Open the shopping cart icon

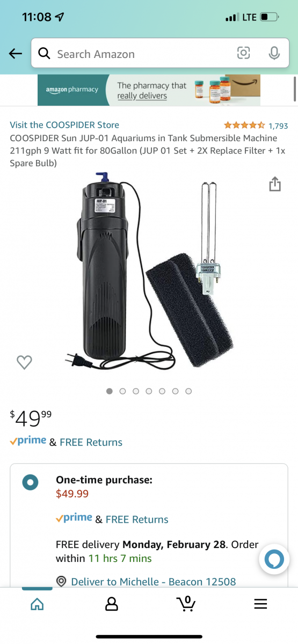186,604
